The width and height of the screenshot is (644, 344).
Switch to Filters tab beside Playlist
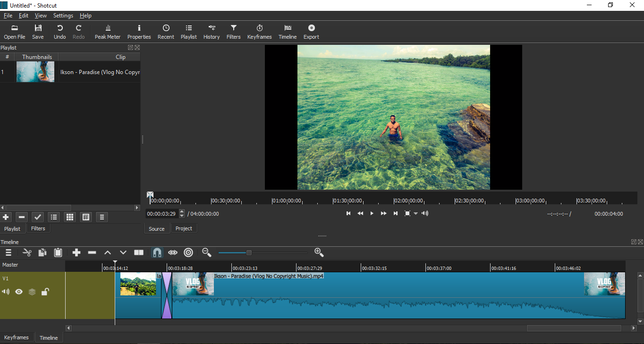click(38, 228)
